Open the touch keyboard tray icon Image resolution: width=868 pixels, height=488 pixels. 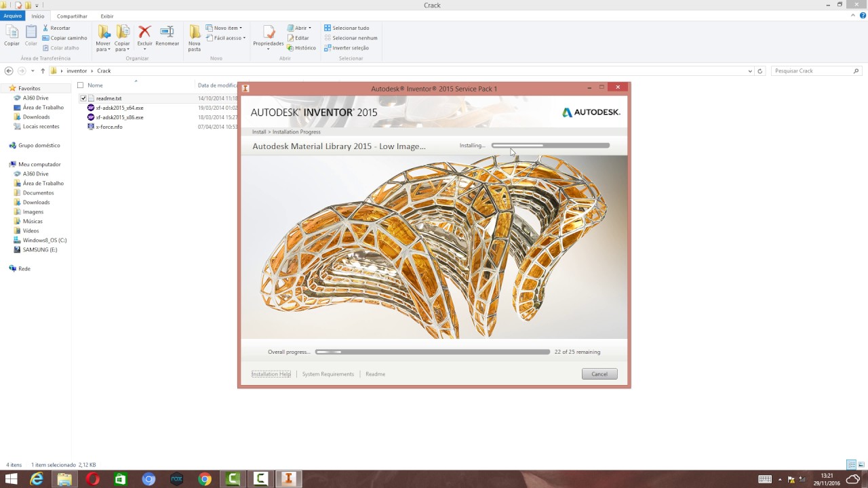click(x=765, y=479)
